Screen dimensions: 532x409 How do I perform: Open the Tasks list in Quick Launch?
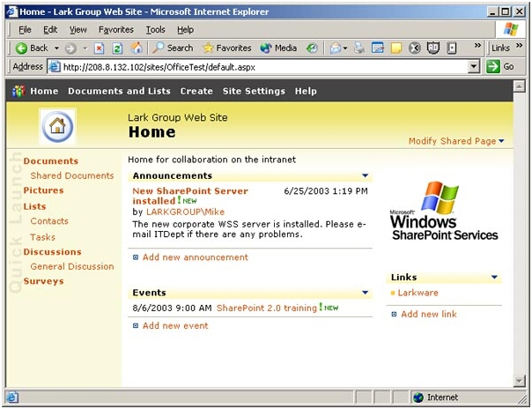point(42,237)
